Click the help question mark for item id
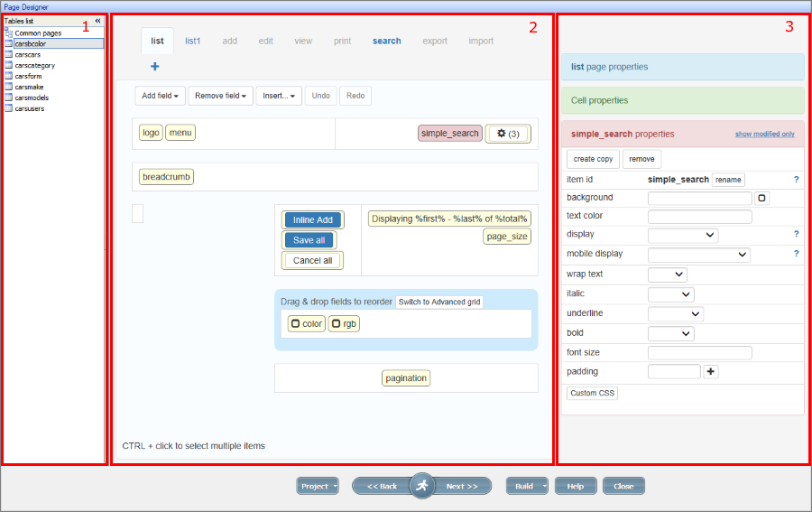812x512 pixels. click(x=796, y=180)
